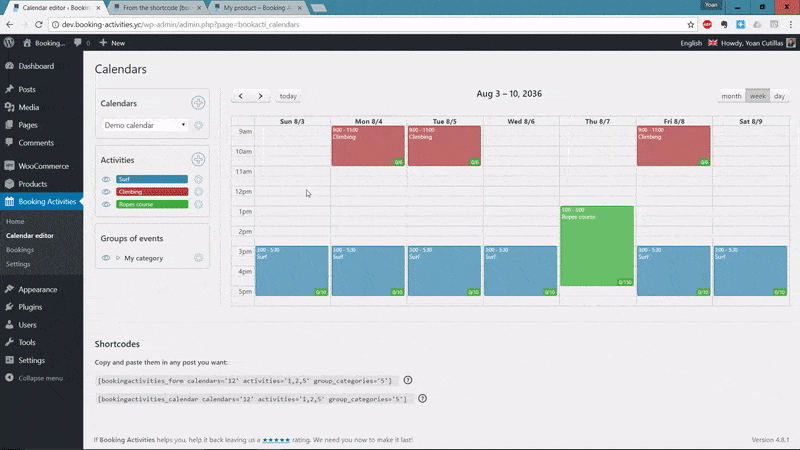This screenshot has height=450, width=800.
Task: Select the blue Surf activity label
Action: pyautogui.click(x=152, y=179)
